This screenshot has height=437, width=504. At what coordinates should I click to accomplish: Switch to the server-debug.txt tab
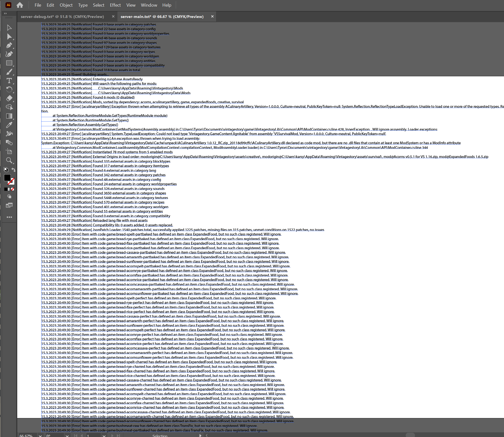pos(62,16)
